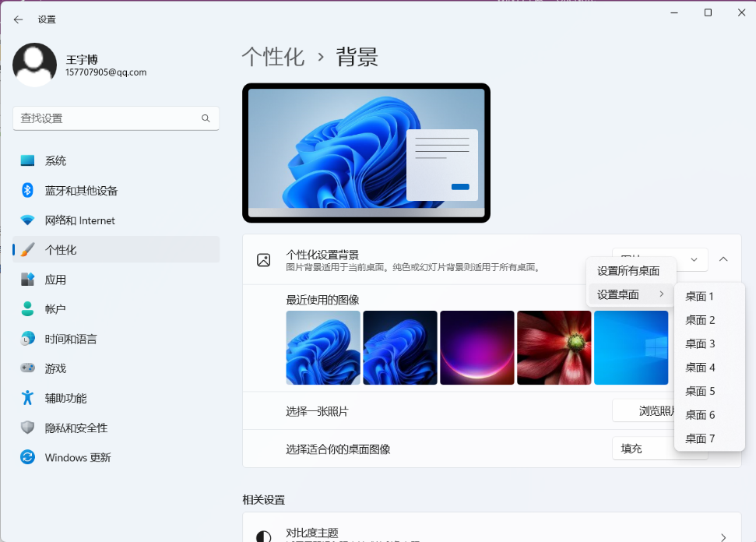The image size is (756, 542).
Task: Click 个性化 in the breadcrumb
Action: pyautogui.click(x=273, y=57)
